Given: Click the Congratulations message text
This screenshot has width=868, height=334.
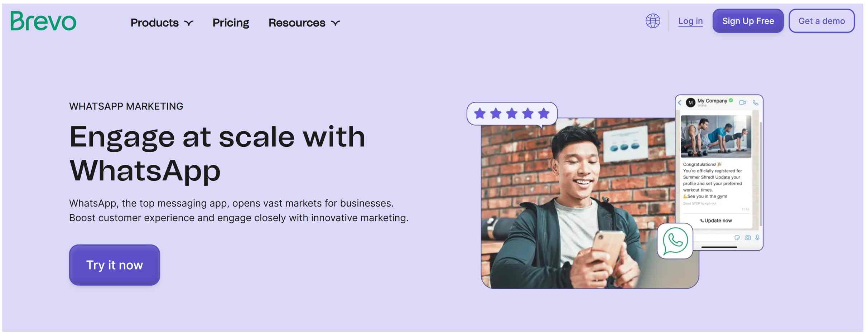Looking at the screenshot, I should (712, 180).
